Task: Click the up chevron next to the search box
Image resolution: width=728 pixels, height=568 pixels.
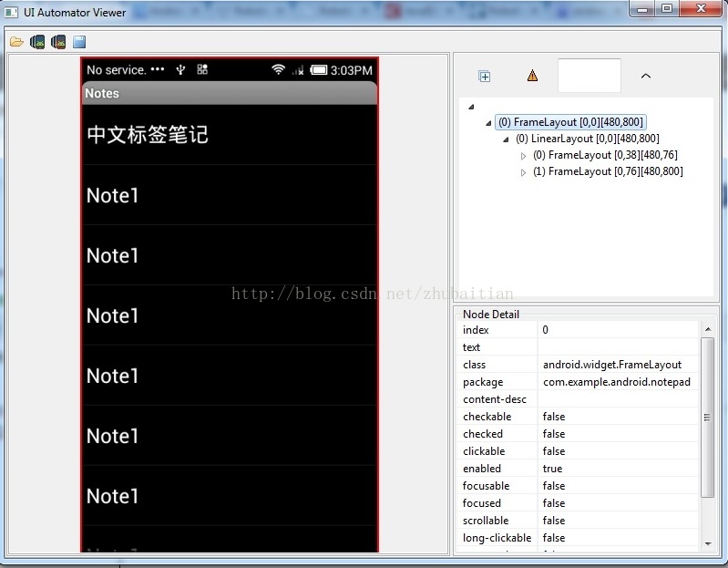Action: pyautogui.click(x=646, y=76)
